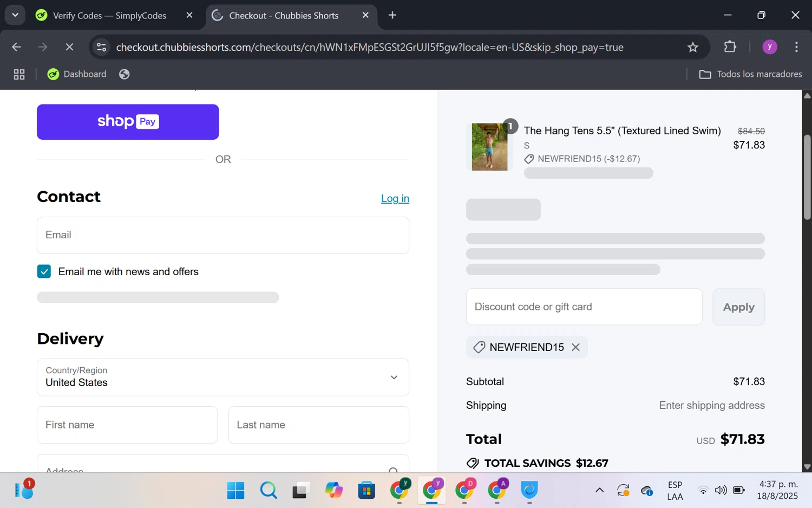
Task: Open the sync status tray icon
Action: point(623,490)
